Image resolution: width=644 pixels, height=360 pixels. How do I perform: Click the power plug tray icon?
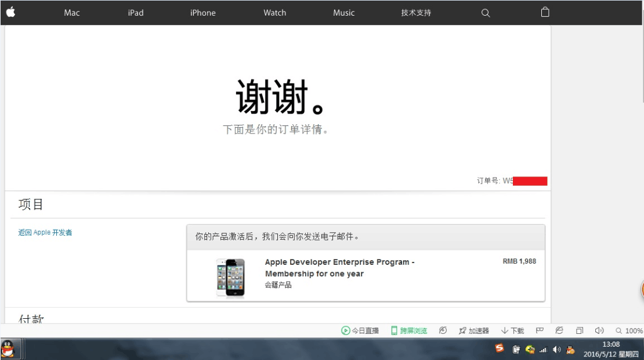(x=516, y=350)
